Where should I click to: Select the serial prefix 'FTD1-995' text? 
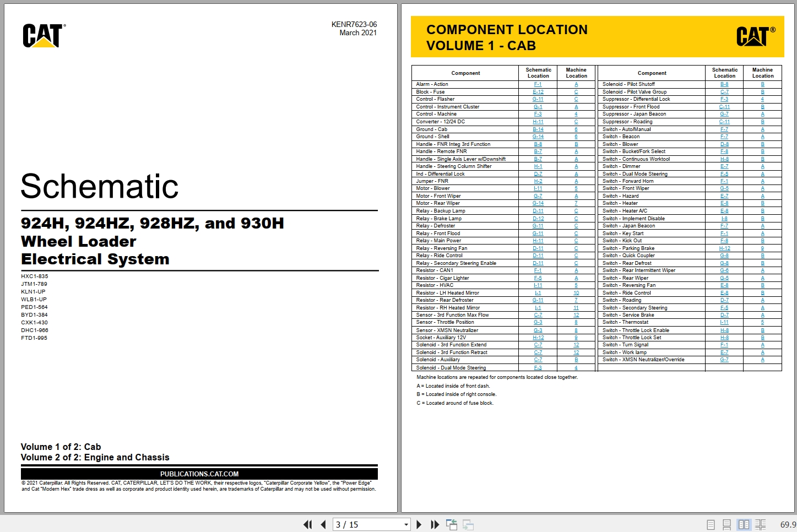coord(34,338)
